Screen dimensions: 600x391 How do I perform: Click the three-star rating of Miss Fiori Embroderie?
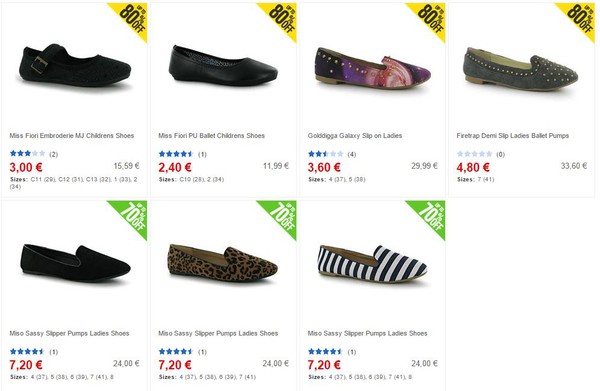[28, 154]
